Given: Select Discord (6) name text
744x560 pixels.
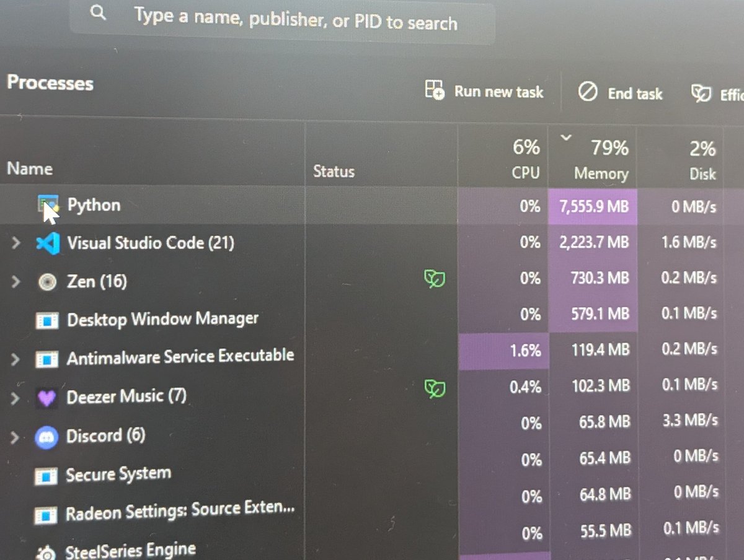Looking at the screenshot, I should coord(105,435).
